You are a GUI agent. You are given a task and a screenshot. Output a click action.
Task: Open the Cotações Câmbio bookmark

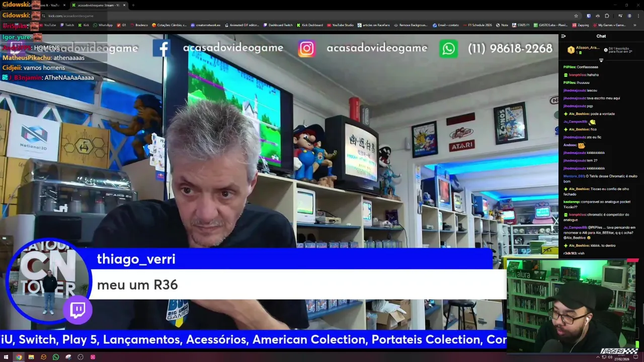169,25
